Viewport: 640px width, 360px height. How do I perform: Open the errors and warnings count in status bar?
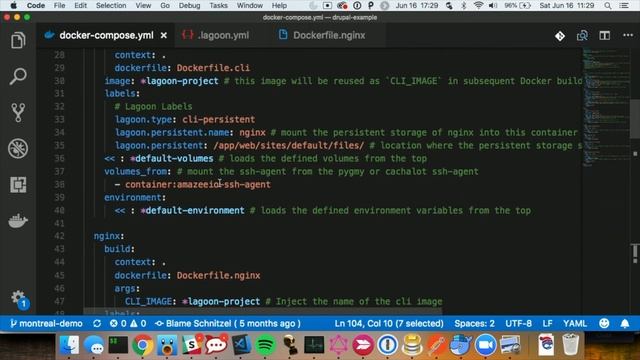(128, 324)
